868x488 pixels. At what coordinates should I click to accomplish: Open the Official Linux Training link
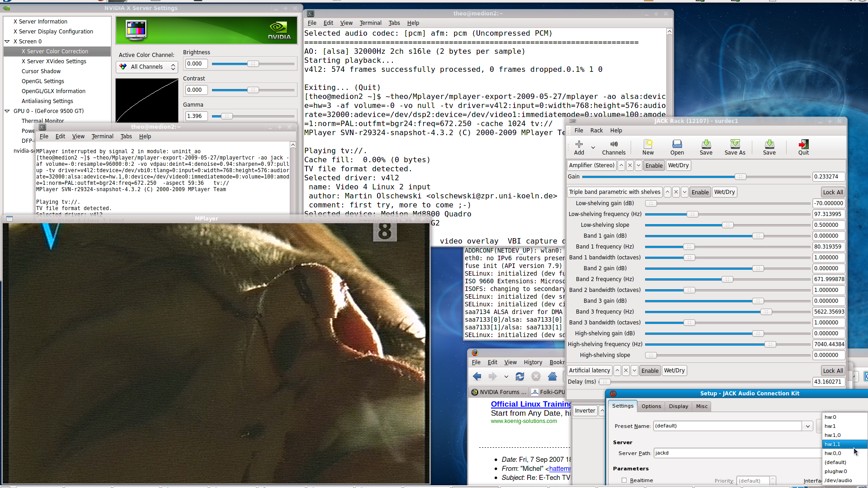pyautogui.click(x=531, y=404)
